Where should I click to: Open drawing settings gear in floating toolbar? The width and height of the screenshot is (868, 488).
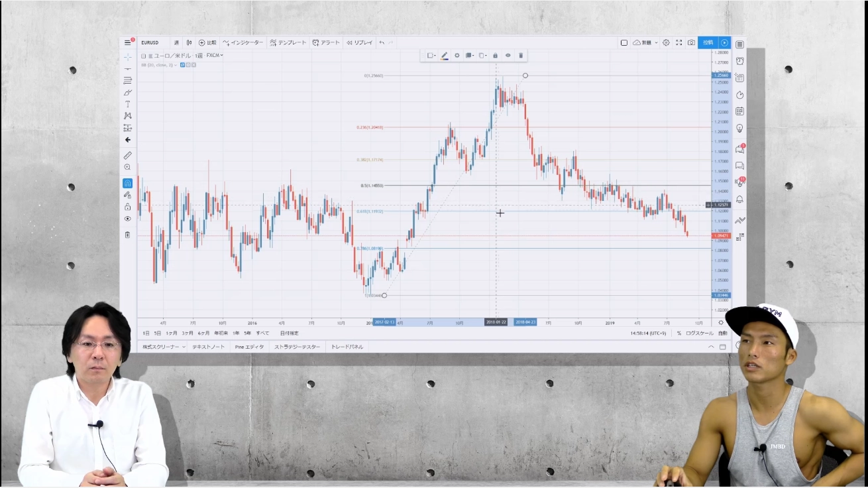point(457,56)
